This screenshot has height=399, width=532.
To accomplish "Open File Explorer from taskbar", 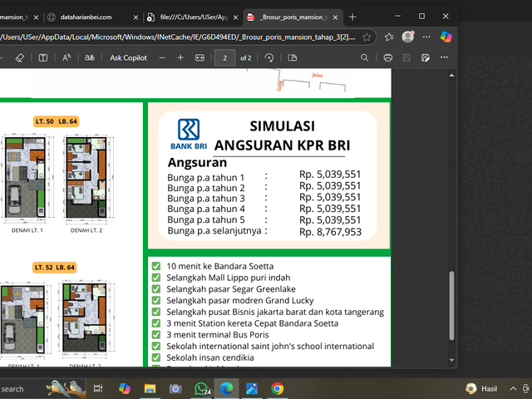I will 150,388.
